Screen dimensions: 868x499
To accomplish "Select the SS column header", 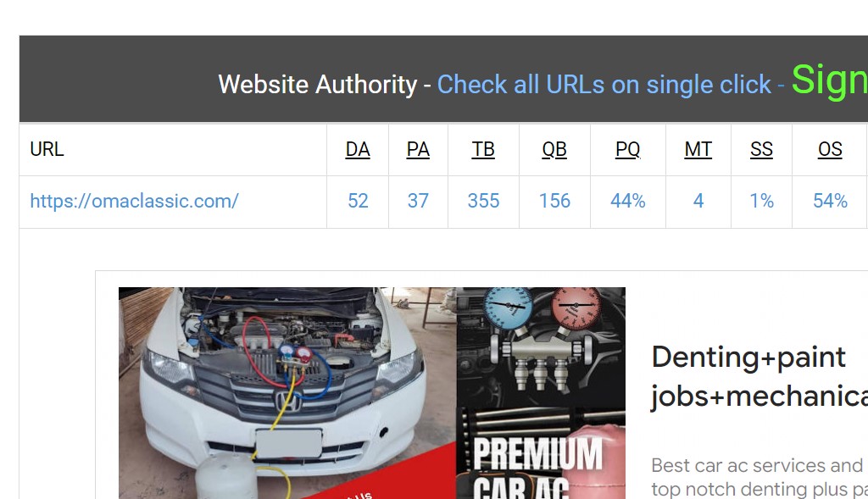I will coord(761,149).
